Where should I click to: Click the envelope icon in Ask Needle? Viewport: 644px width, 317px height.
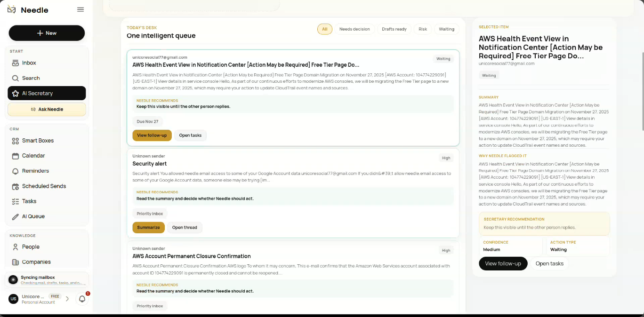click(x=33, y=109)
